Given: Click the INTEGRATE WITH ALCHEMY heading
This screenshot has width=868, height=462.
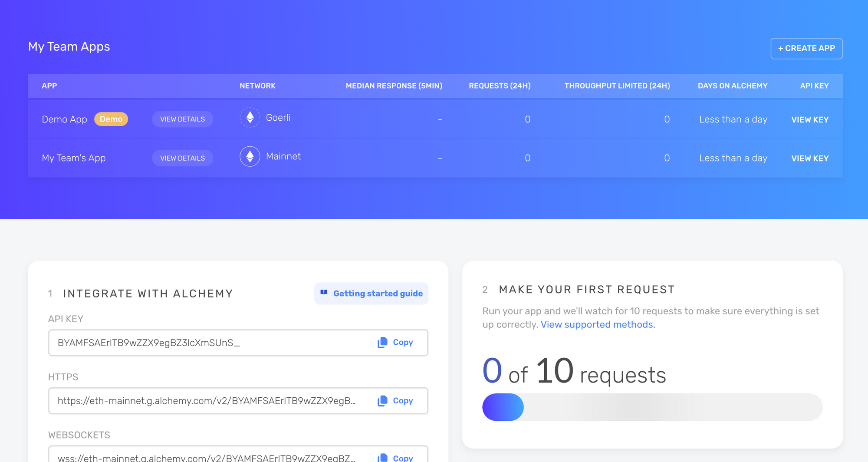Looking at the screenshot, I should coord(148,294).
